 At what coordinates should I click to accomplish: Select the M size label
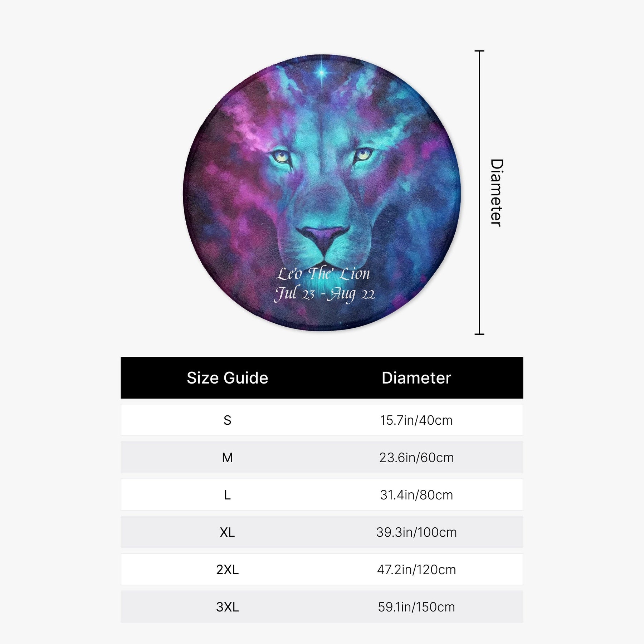point(228,458)
